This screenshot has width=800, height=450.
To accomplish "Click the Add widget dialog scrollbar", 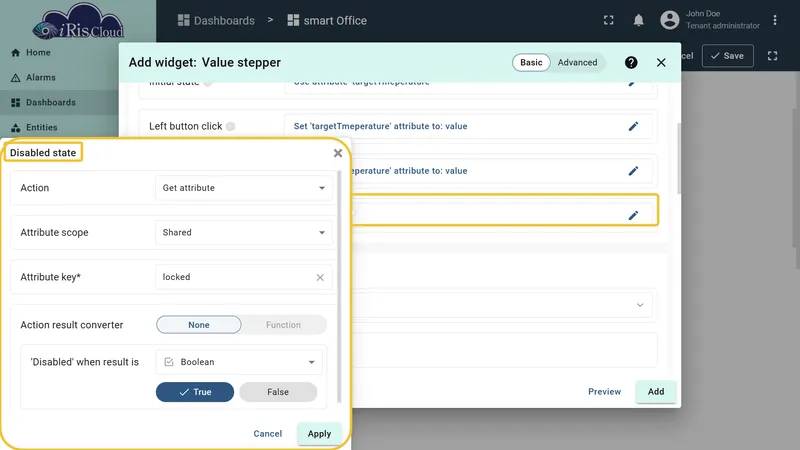I will (679, 158).
